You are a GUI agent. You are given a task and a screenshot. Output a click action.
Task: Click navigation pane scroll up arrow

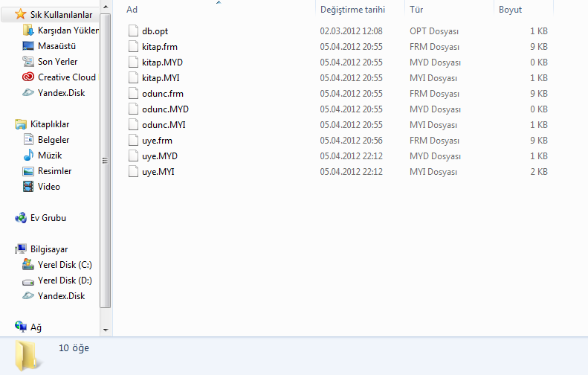pos(106,7)
